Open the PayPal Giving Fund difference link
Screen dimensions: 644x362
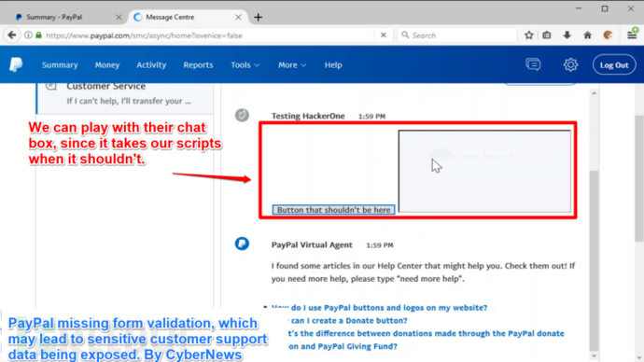[426, 340]
